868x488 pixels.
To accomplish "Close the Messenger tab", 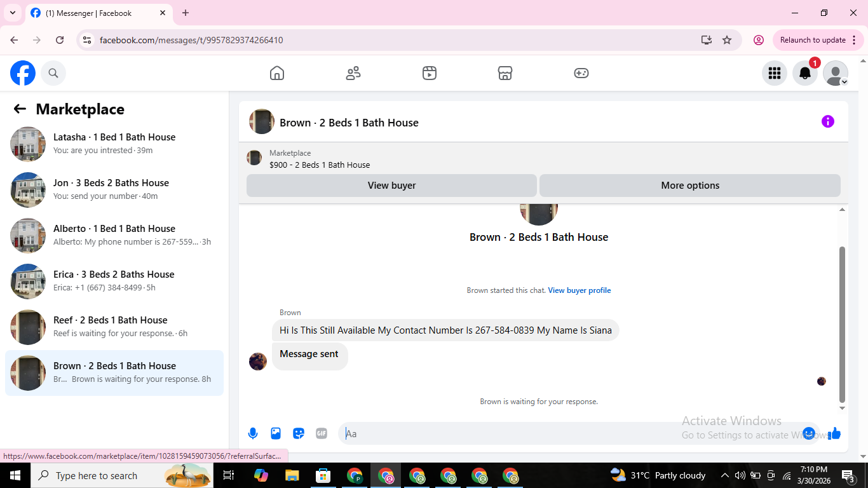I will tap(163, 13).
